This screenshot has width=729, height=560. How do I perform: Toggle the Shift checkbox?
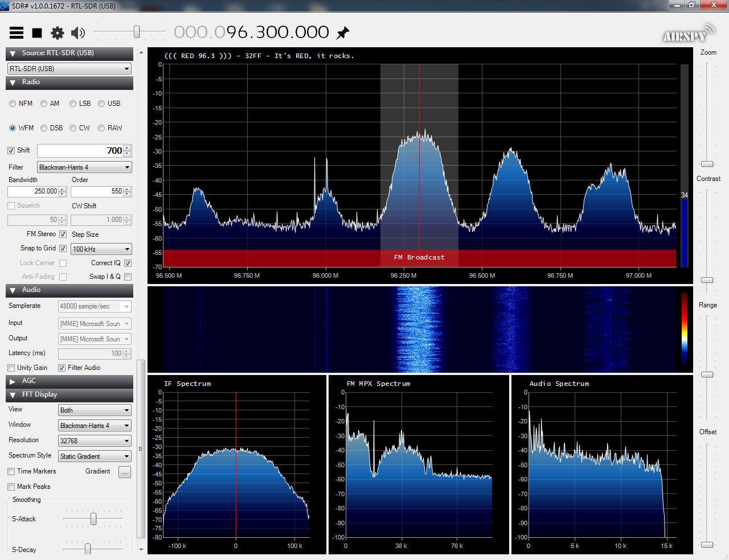[11, 150]
